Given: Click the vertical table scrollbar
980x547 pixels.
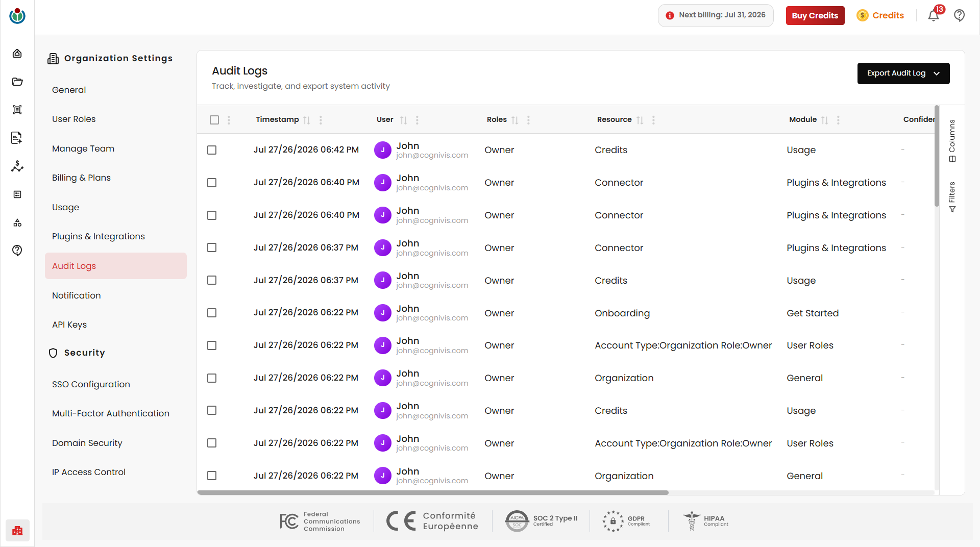Looking at the screenshot, I should pos(937,156).
